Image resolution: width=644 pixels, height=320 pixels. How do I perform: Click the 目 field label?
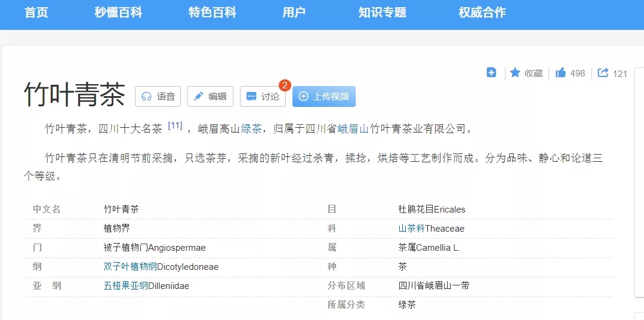click(x=332, y=210)
